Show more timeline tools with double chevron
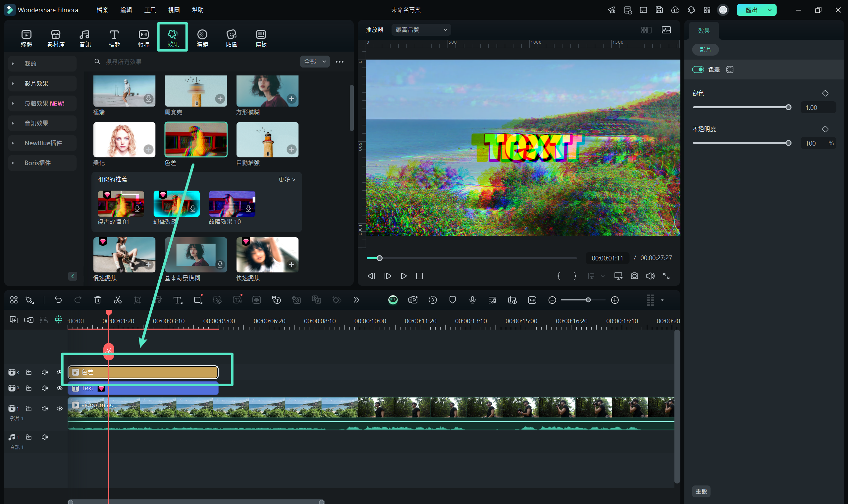The image size is (848, 504). tap(356, 300)
